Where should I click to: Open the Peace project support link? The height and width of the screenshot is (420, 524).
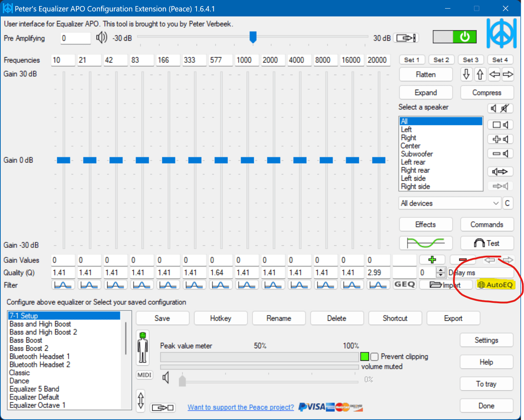pos(240,407)
